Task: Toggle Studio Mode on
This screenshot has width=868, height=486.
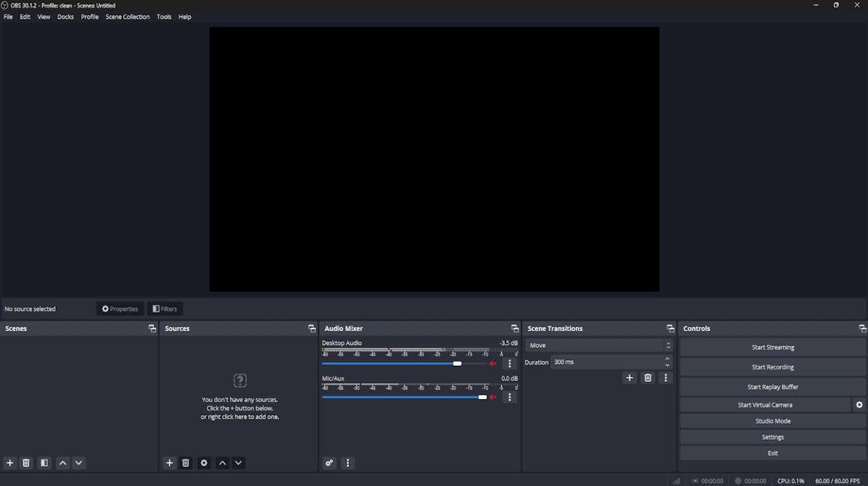Action: click(773, 420)
